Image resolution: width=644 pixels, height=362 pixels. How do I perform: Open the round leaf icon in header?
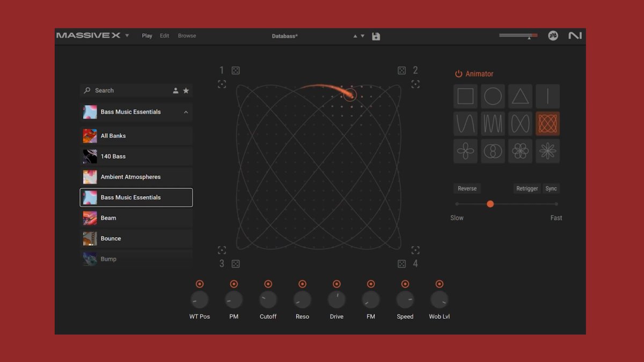[x=553, y=36]
